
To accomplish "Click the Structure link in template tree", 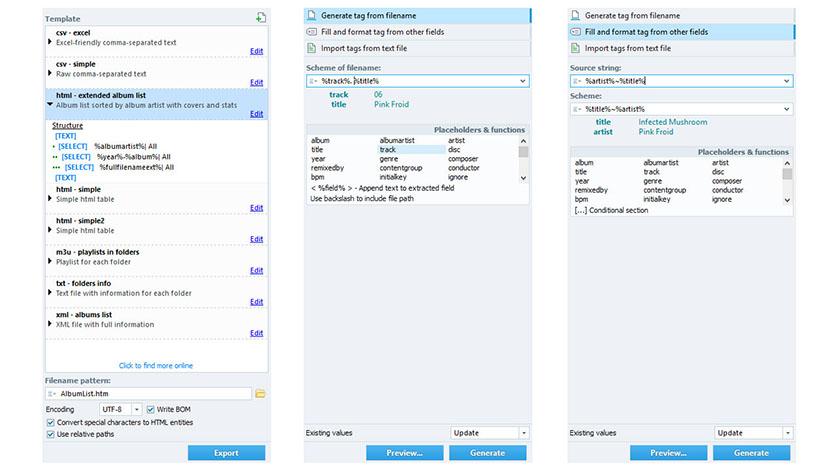I will pyautogui.click(x=67, y=126).
